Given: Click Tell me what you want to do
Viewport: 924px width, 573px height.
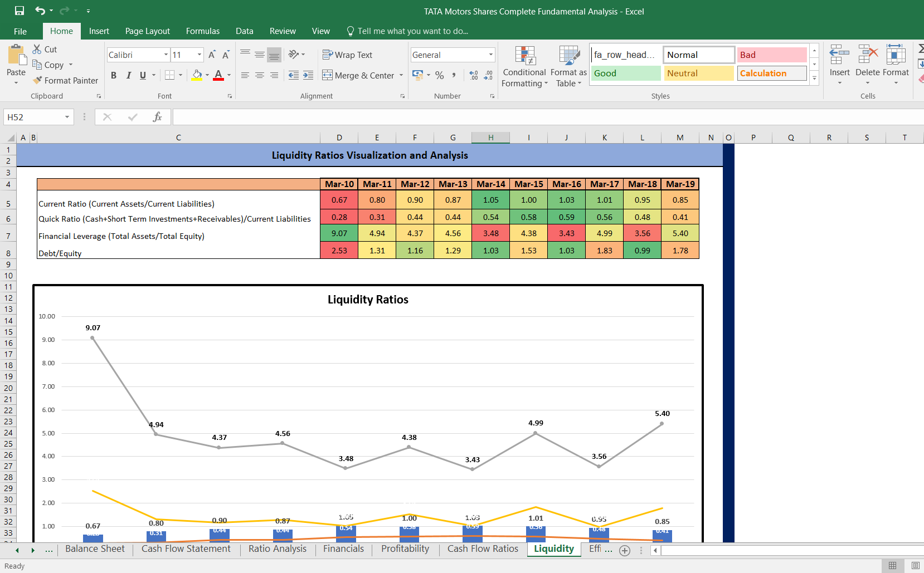Looking at the screenshot, I should coord(407,31).
